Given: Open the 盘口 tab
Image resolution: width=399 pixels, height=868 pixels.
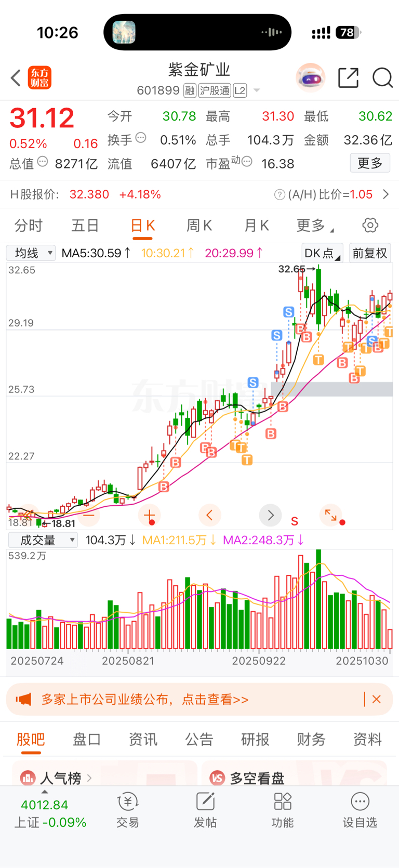Looking at the screenshot, I should (x=87, y=739).
